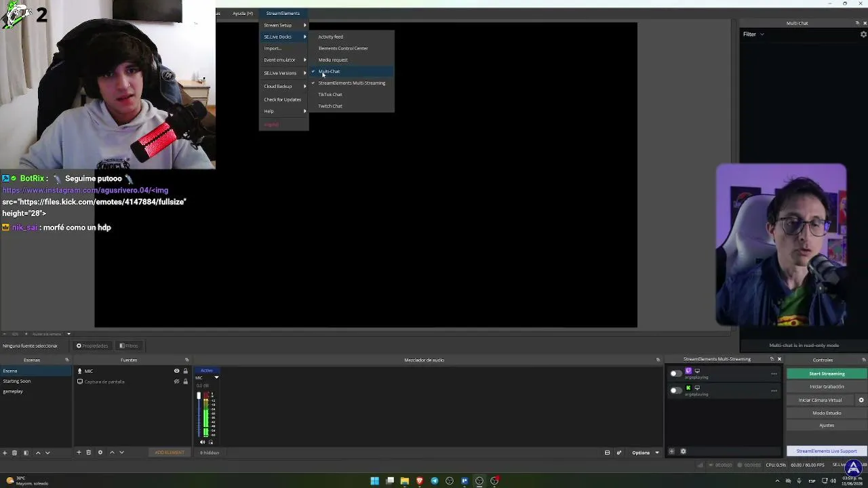Expand the Cloud Backup submenu
This screenshot has height=488, width=868.
(x=284, y=86)
